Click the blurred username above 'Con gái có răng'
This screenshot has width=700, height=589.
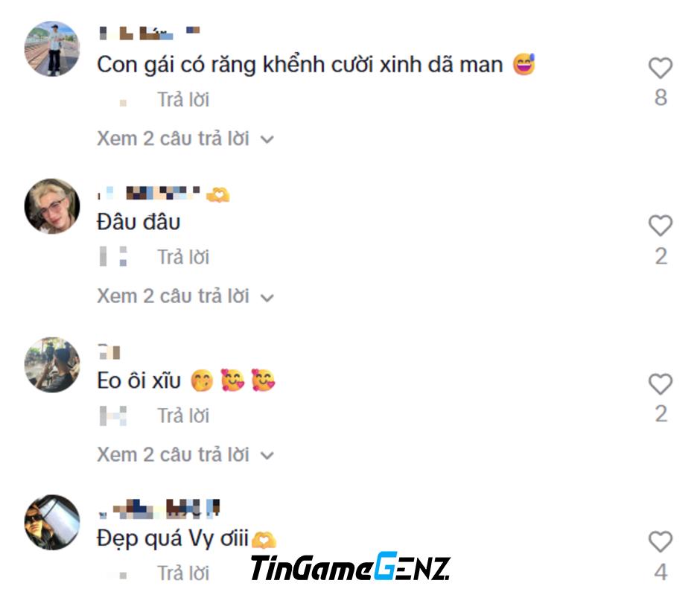click(149, 33)
